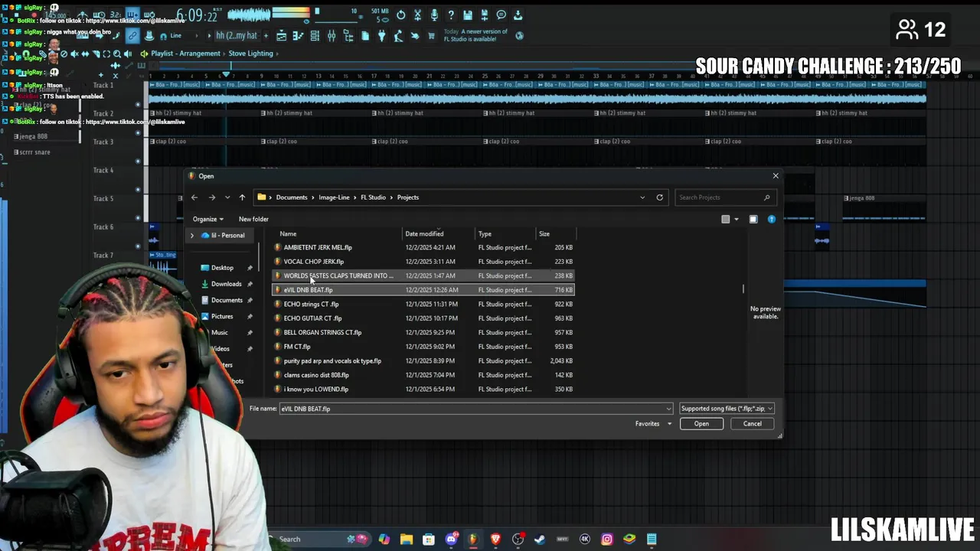This screenshot has height=551, width=980.
Task: Open FL Studio help question mark icon
Action: (451, 15)
